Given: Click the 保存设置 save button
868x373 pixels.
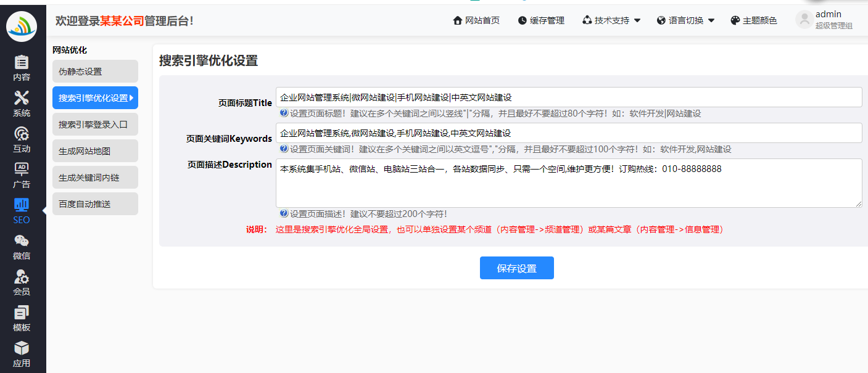Looking at the screenshot, I should (x=516, y=268).
